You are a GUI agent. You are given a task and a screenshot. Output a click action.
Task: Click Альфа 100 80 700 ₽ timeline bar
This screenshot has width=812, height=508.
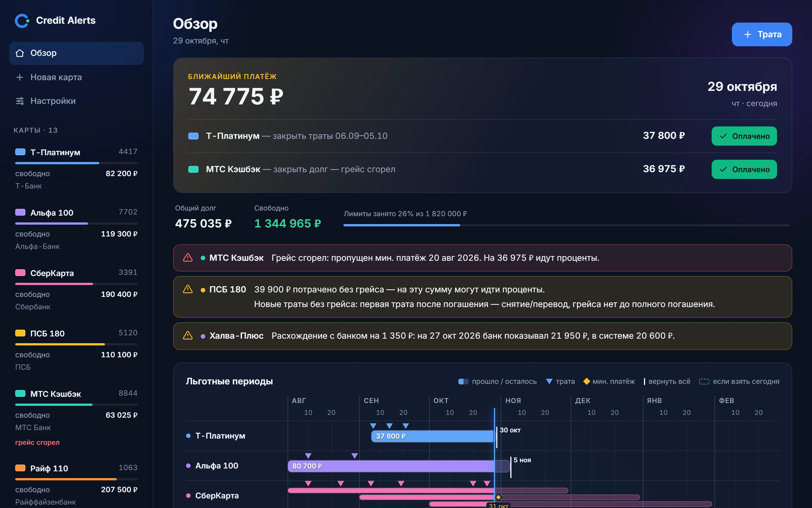[x=399, y=466]
